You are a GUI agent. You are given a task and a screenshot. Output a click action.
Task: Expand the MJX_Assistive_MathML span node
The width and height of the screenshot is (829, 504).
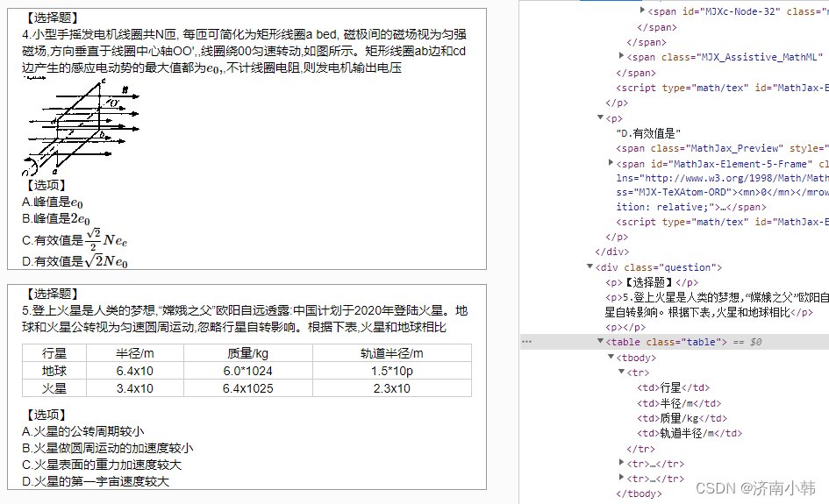point(621,55)
